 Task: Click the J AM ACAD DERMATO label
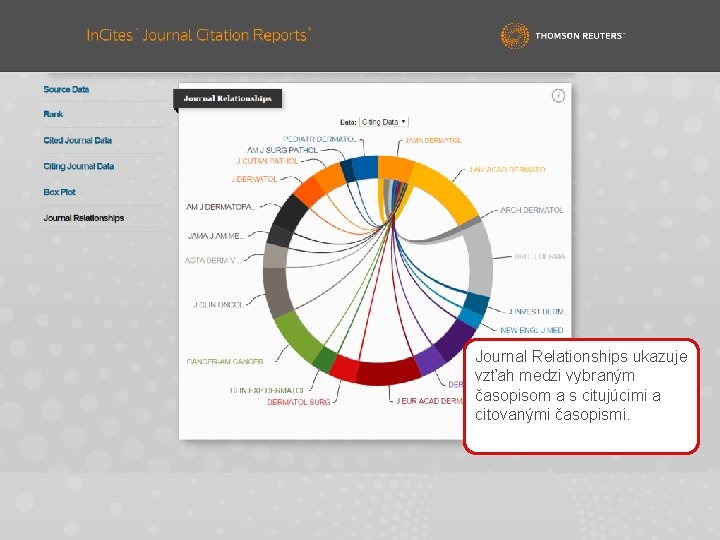[x=507, y=169]
